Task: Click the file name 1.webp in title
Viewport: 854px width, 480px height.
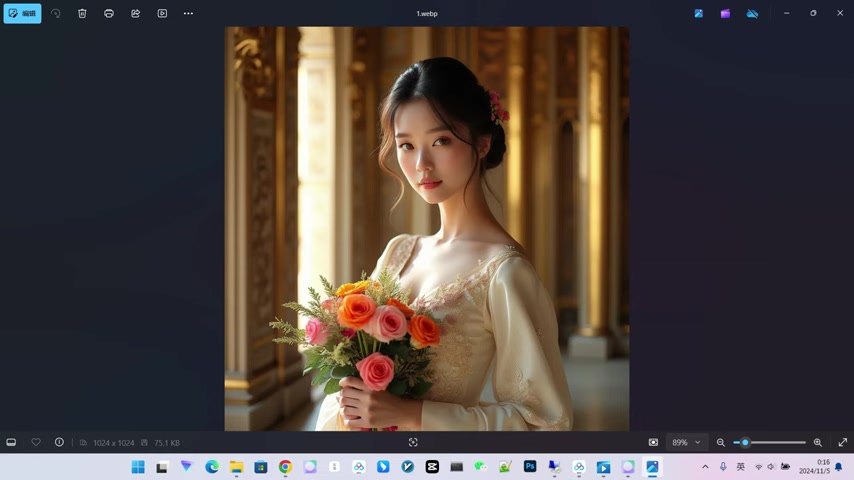Action: click(x=427, y=14)
